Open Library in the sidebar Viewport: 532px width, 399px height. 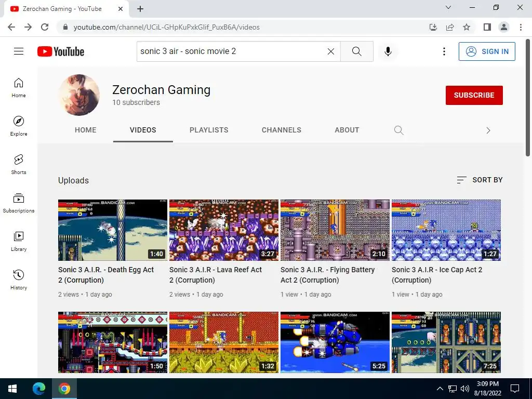click(19, 241)
